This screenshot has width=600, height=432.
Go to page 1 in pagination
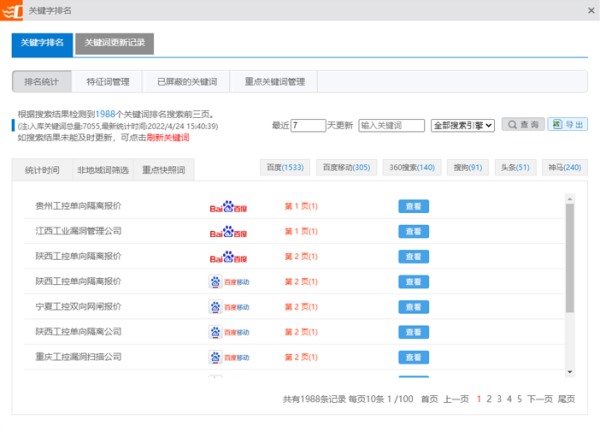coord(479,399)
